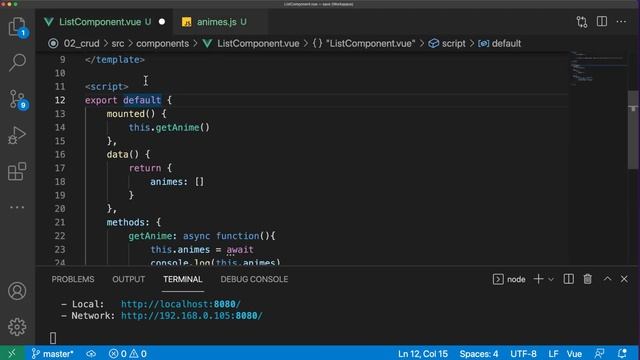Viewport: 640px width, 360px height.
Task: Open src breadcrumb segment
Action: (x=118, y=43)
